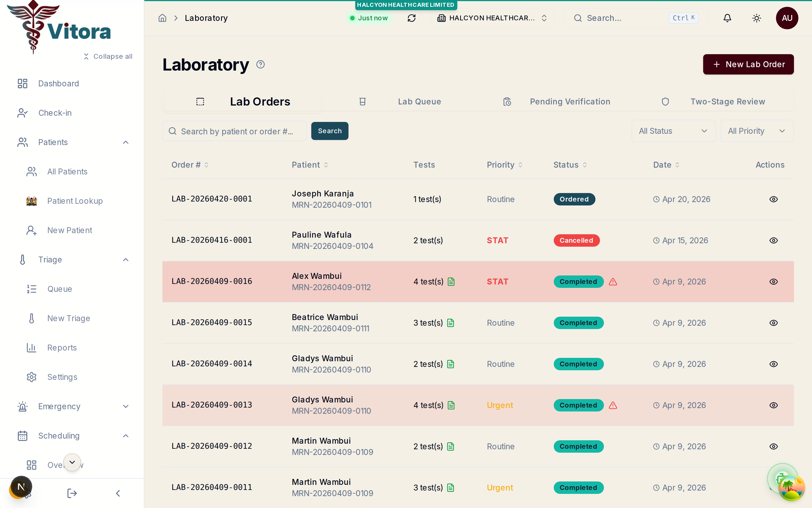This screenshot has height=508, width=812.
Task: Click the beach palm floating widget
Action: pos(791,488)
